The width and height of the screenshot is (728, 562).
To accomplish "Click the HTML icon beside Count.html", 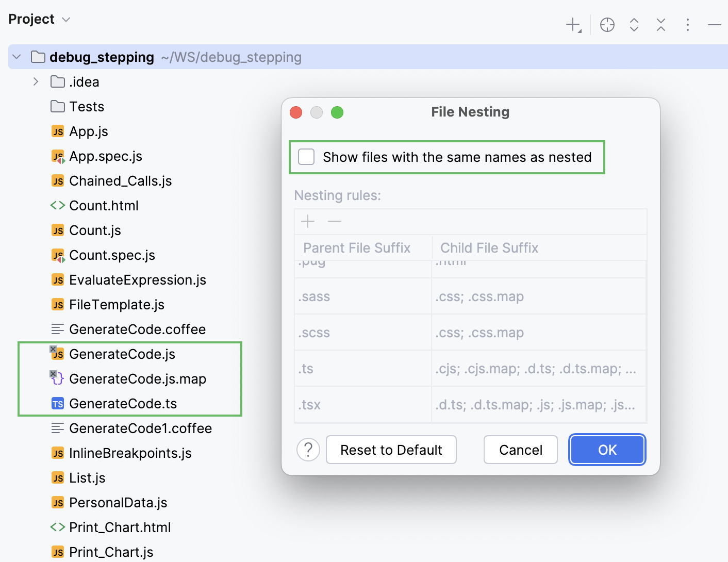I will (x=57, y=205).
